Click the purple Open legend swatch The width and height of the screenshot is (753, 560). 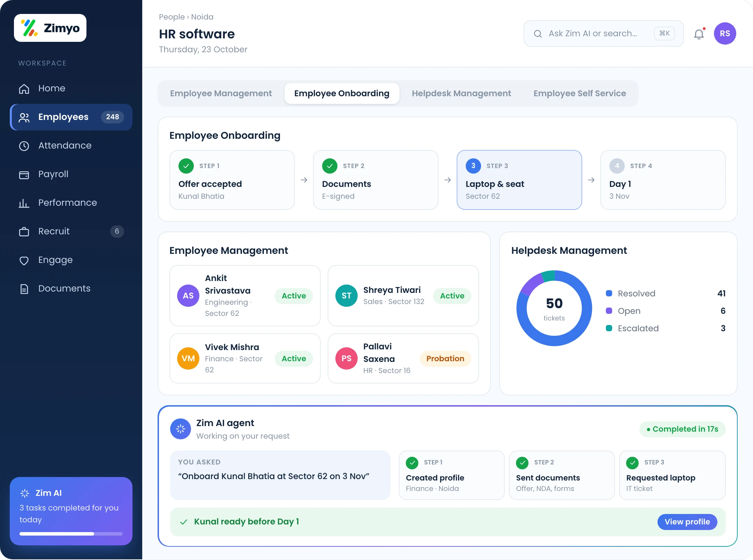pyautogui.click(x=609, y=311)
